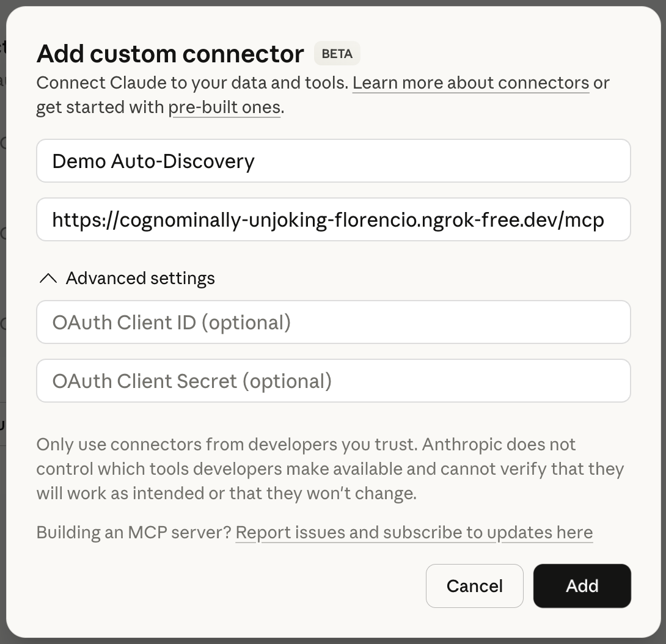Select the OAuth Client Secret placeholder text
Screen dimensions: 666x644
pos(192,381)
